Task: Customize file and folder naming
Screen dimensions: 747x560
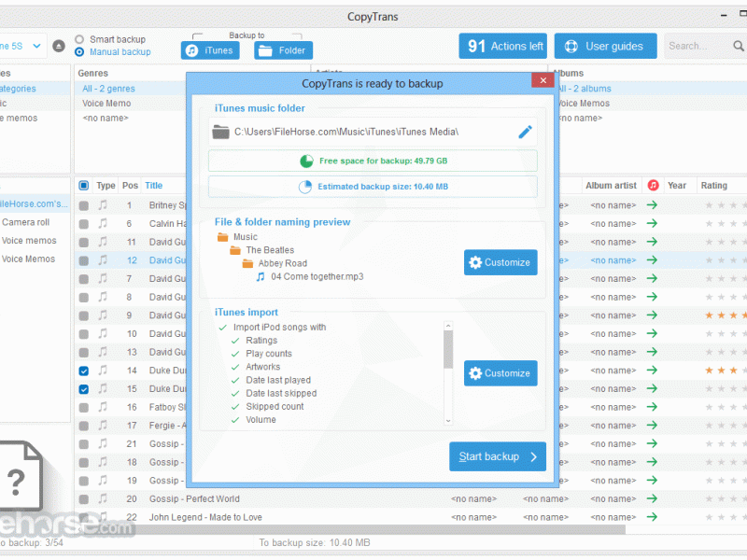Action: click(x=500, y=262)
